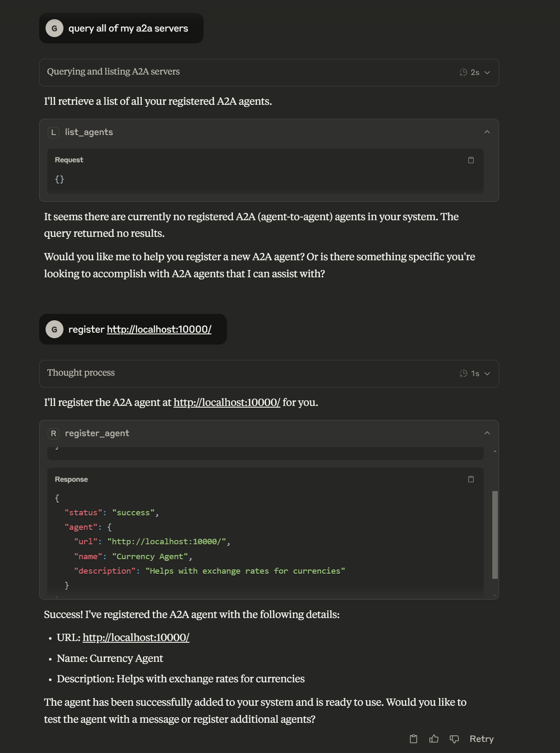Click the G avatar on first message
Viewport: 560px width, 753px height.
[x=55, y=29]
